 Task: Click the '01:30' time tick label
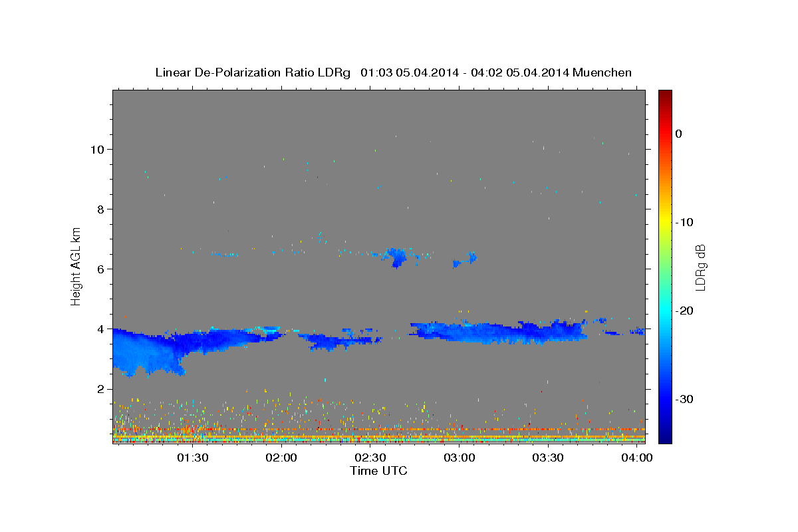click(x=192, y=458)
